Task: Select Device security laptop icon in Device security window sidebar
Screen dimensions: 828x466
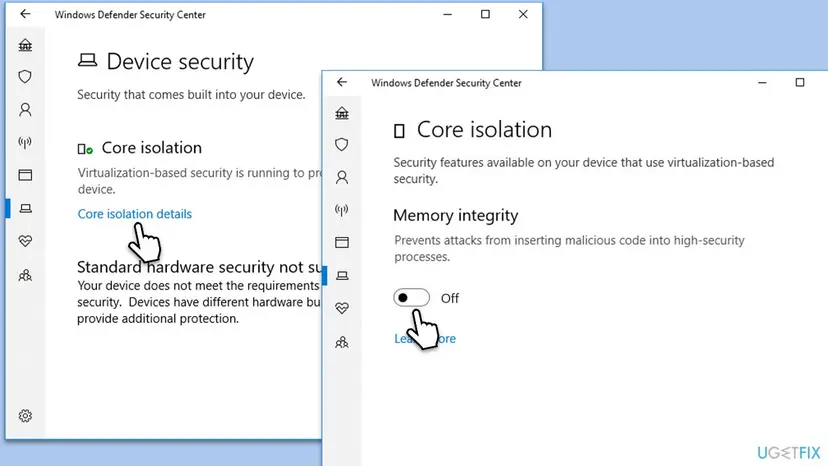Action: coord(25,208)
